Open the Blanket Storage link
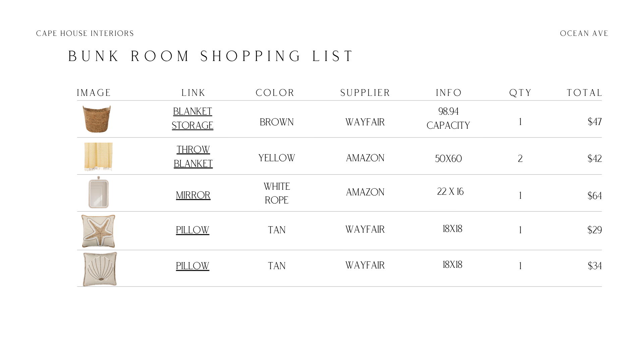Image resolution: width=644 pixels, height=362 pixels. (x=193, y=118)
